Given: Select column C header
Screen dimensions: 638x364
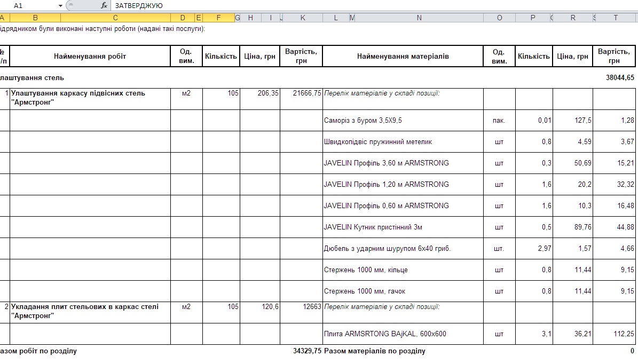Looking at the screenshot, I should tap(115, 18).
